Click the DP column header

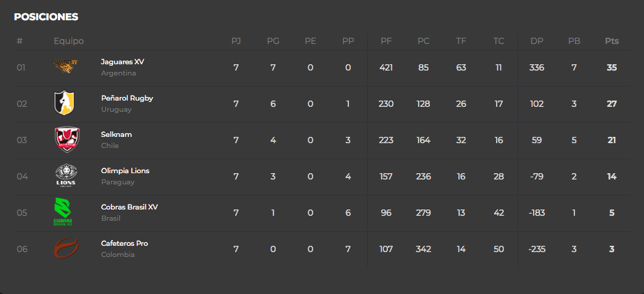point(537,41)
